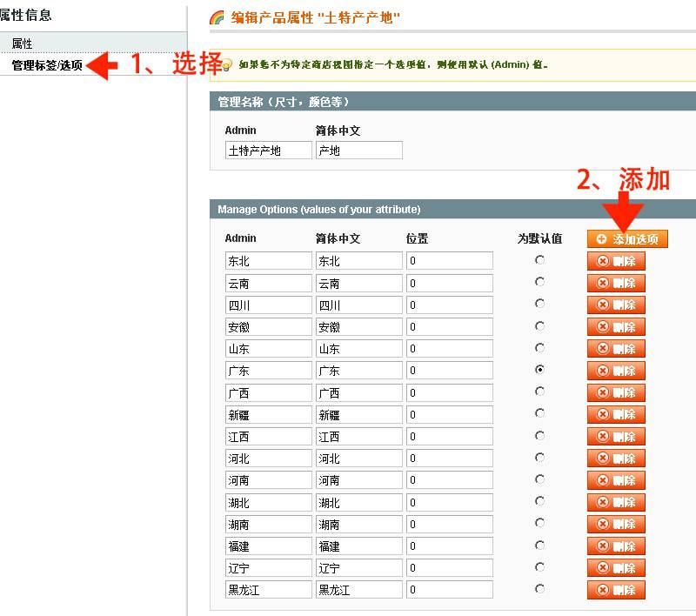Remove the 四川 option

click(x=616, y=305)
